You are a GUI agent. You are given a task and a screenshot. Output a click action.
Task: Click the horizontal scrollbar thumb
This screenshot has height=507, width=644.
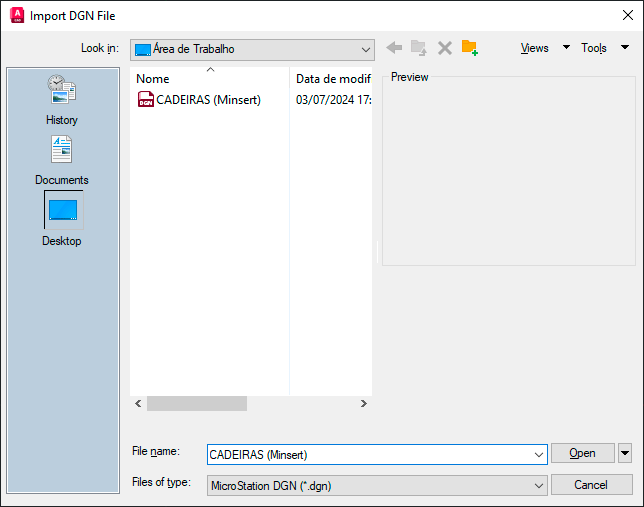[x=196, y=404]
